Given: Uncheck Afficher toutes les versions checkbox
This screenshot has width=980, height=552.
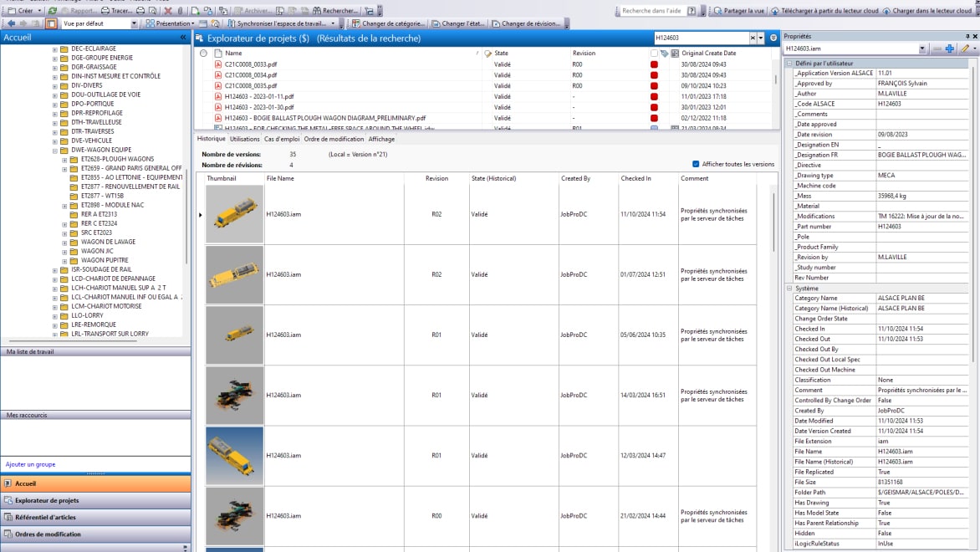Looking at the screenshot, I should [696, 164].
